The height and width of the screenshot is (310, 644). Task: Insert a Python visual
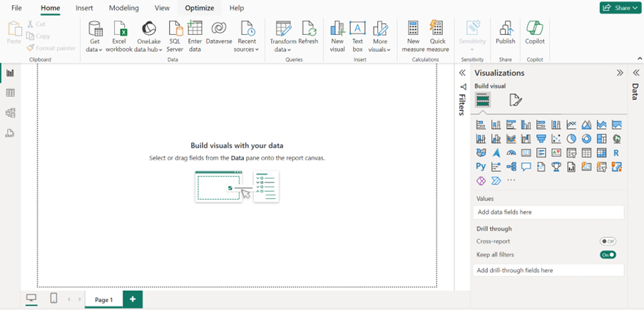point(481,167)
